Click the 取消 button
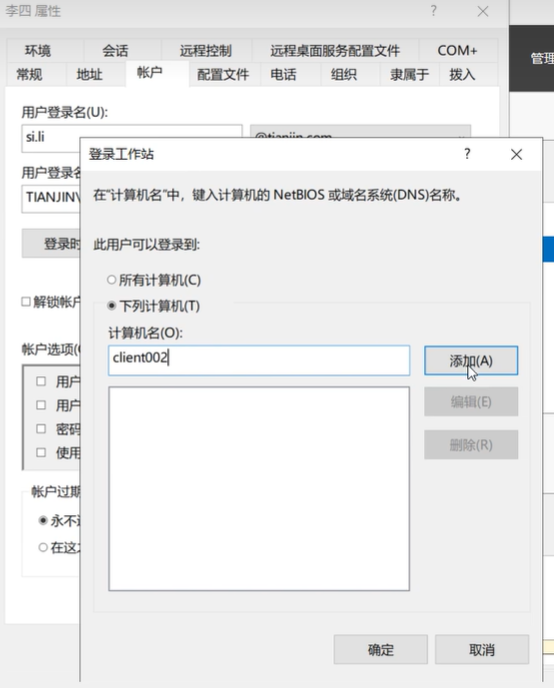 pos(482,649)
